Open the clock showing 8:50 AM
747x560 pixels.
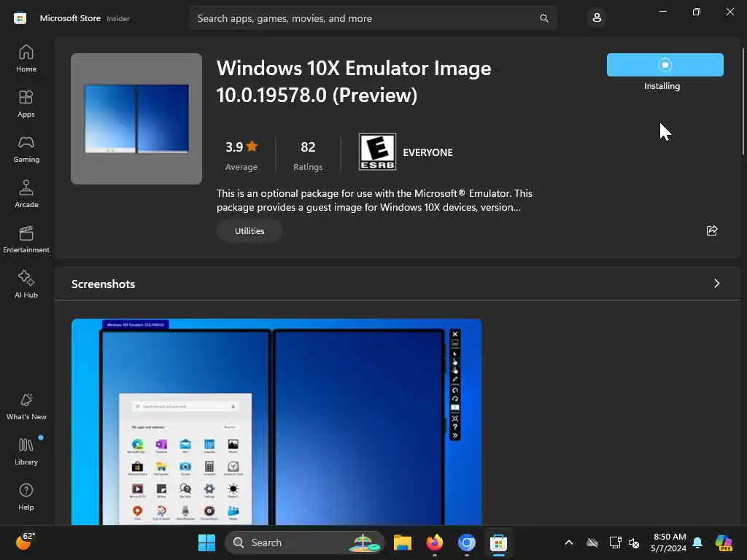[x=669, y=542]
